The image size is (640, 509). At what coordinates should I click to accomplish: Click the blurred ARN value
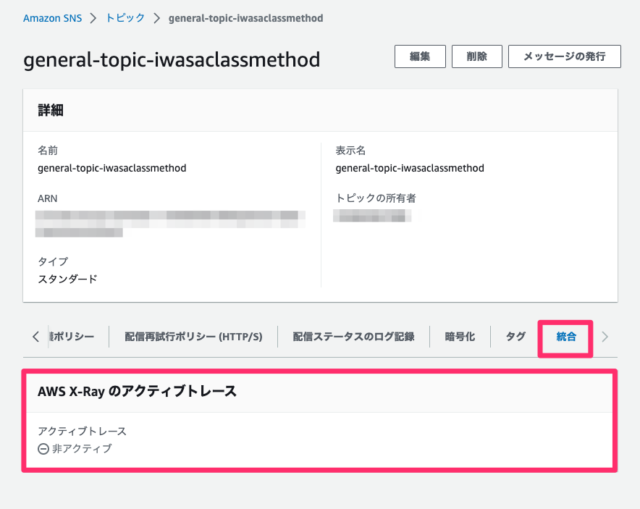pos(169,223)
